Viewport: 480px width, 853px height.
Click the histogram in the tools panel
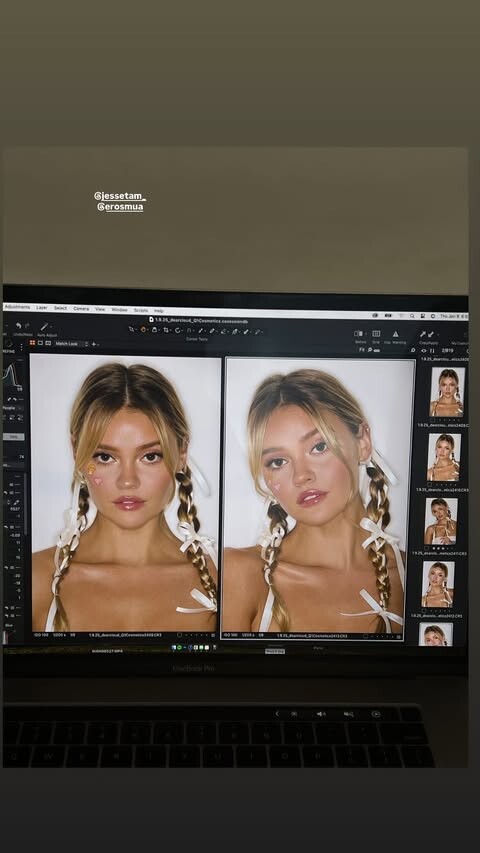(13, 374)
